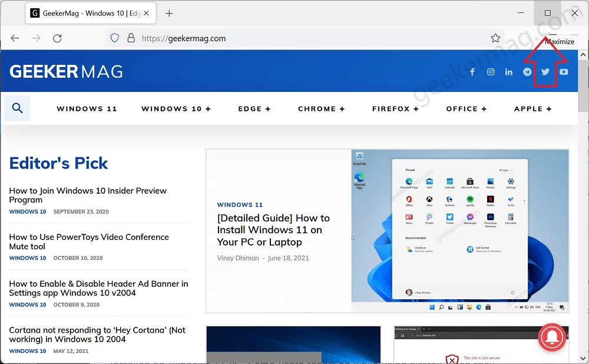The width and height of the screenshot is (589, 364).
Task: Expand the Apple + menu
Action: coord(532,108)
